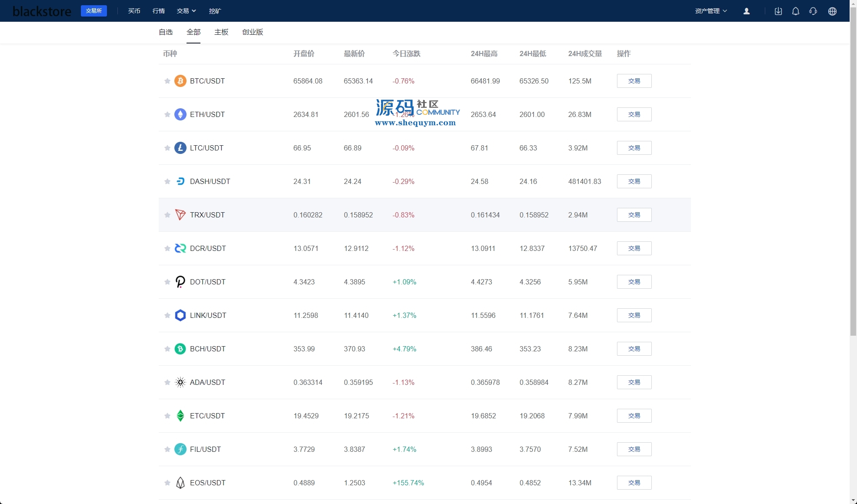857x504 pixels.
Task: Switch to the 自选 tab
Action: point(166,32)
